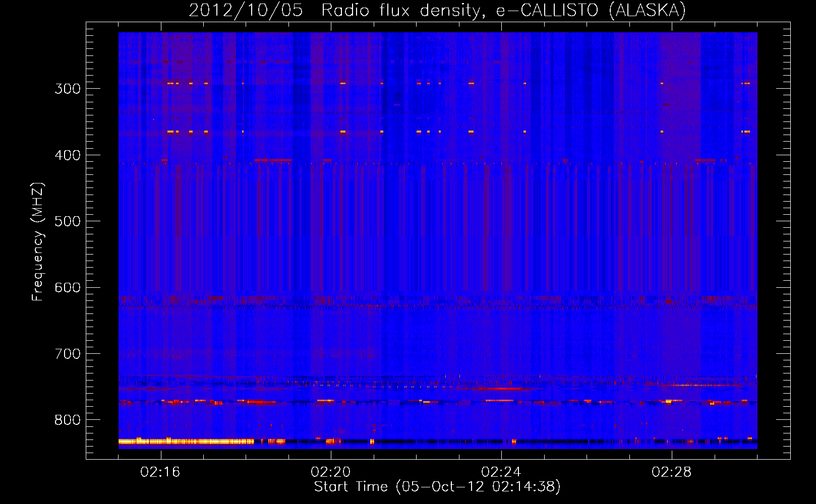This screenshot has width=816, height=504.
Task: Click the 'Start Time (05-Oct-12 02:14:38)' label
Action: [437, 487]
